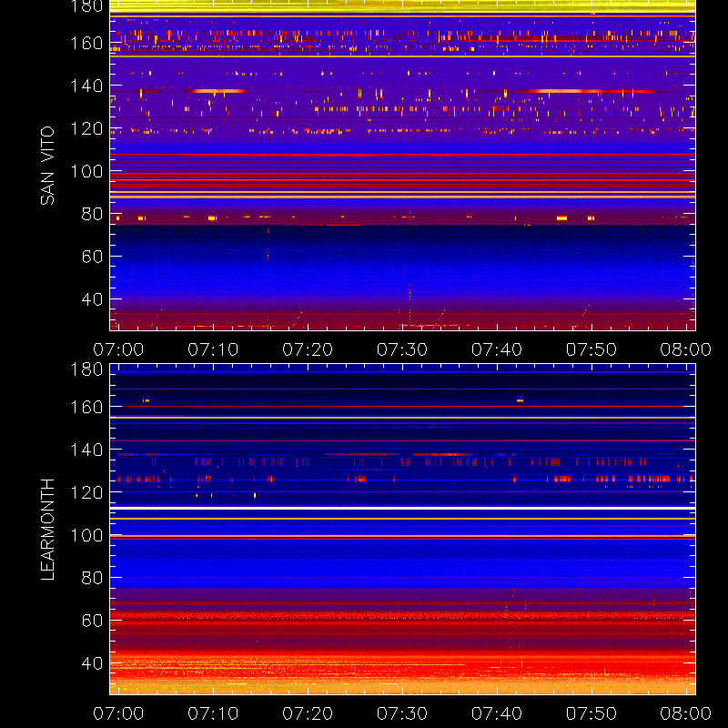Pick Learmonth plot's 60 frequency label
This screenshot has width=728, height=728.
click(x=93, y=621)
